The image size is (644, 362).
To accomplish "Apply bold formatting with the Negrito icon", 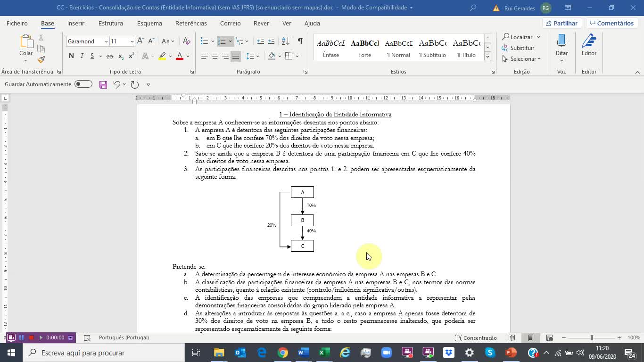I will tap(71, 56).
